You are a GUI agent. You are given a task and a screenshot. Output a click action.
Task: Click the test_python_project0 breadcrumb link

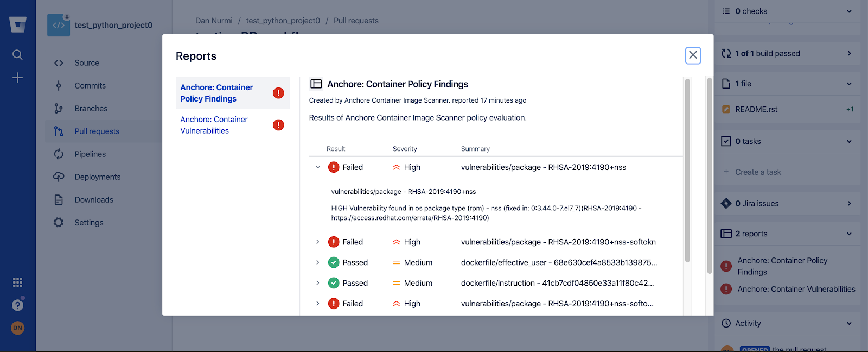[x=283, y=21]
